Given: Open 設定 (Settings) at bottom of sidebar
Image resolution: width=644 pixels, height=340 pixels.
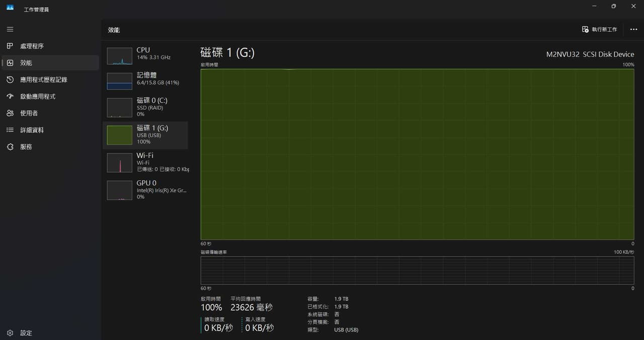Looking at the screenshot, I should tap(50, 333).
